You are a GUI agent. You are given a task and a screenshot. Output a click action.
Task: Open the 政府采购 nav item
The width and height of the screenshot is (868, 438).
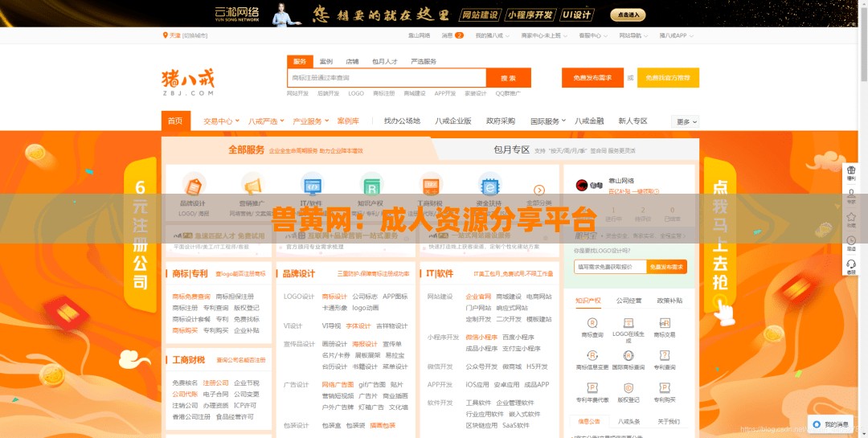[501, 121]
